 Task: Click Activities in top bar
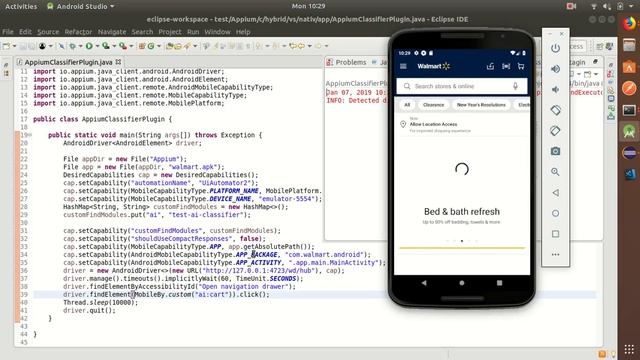coord(21,7)
